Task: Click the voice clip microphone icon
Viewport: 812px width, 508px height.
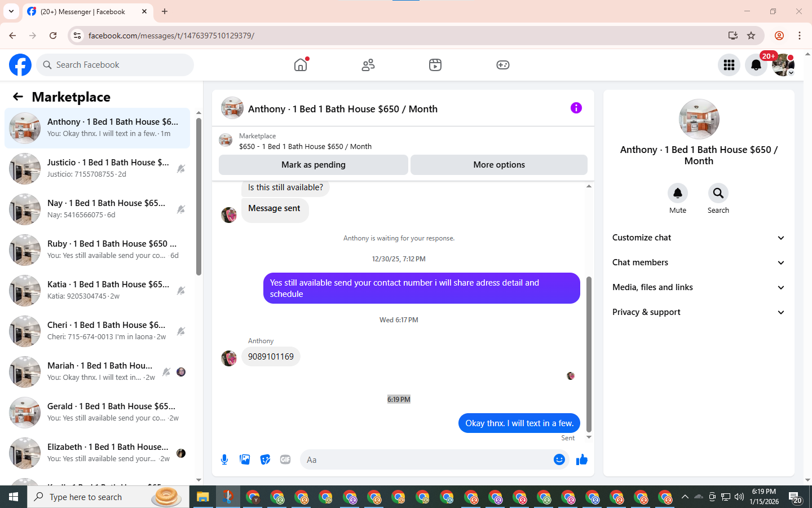Action: pos(224,459)
